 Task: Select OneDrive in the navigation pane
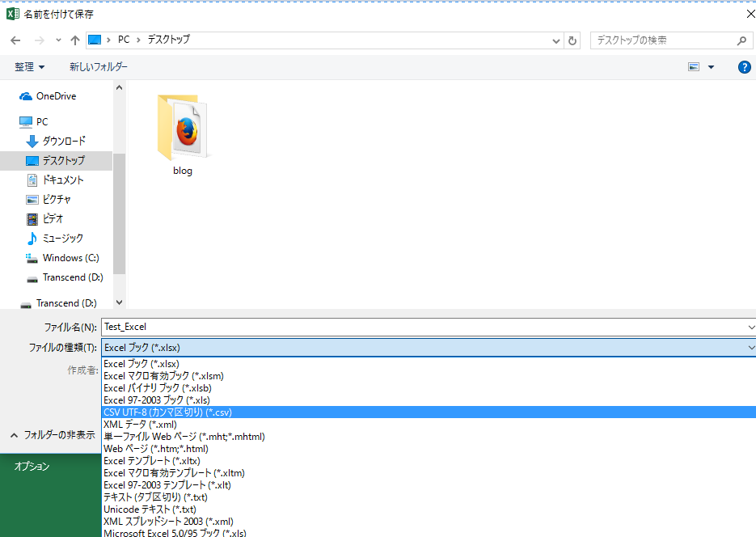point(56,96)
